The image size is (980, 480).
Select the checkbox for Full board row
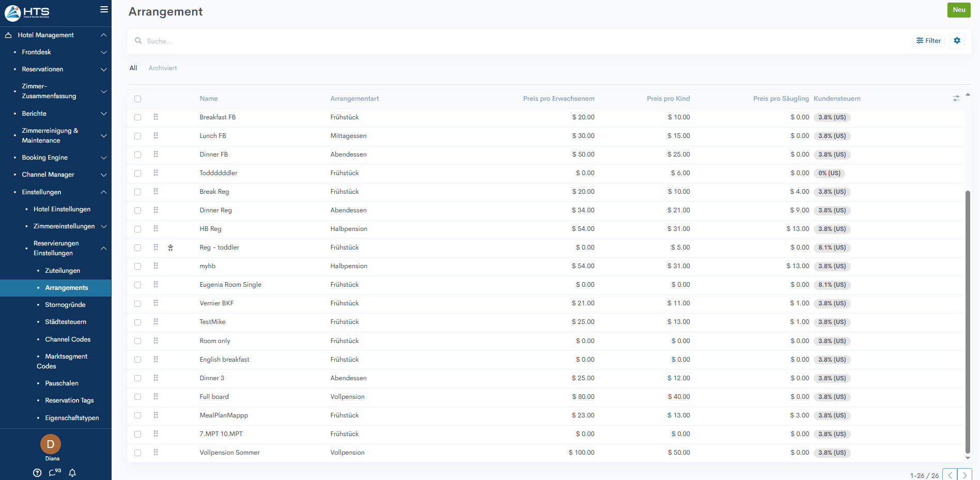137,397
